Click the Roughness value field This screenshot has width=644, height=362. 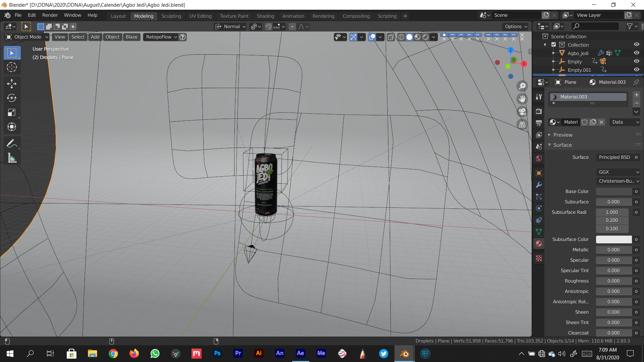(x=613, y=281)
